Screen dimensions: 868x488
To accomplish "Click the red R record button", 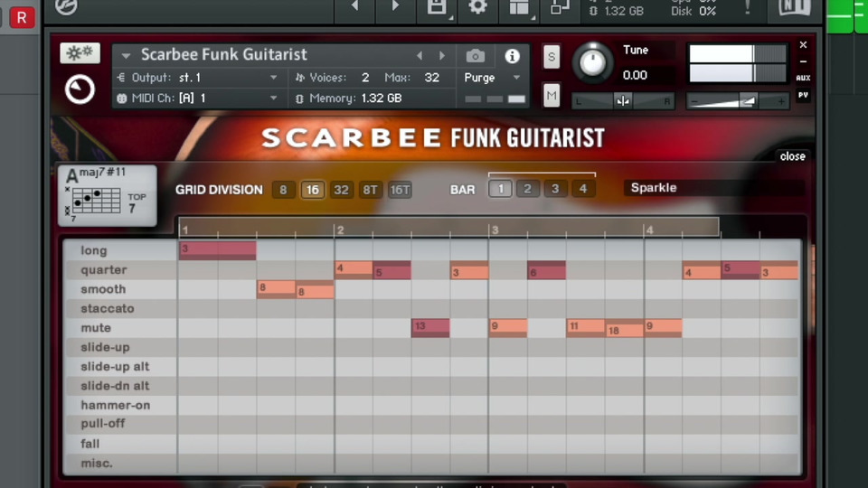I will click(x=22, y=16).
